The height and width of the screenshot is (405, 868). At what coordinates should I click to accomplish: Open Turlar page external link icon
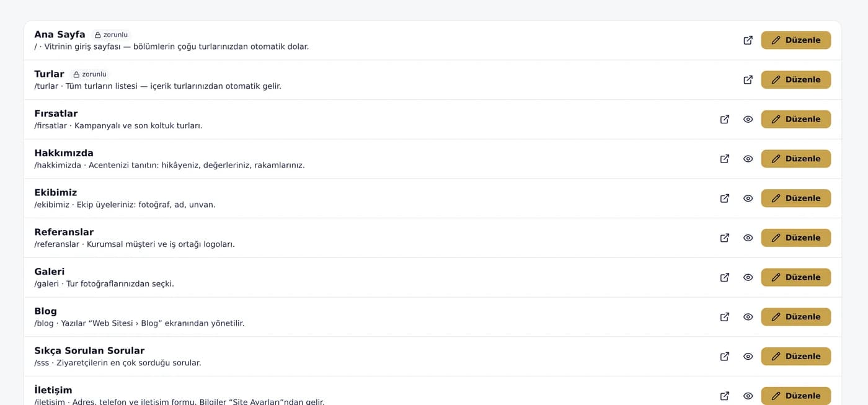(748, 80)
